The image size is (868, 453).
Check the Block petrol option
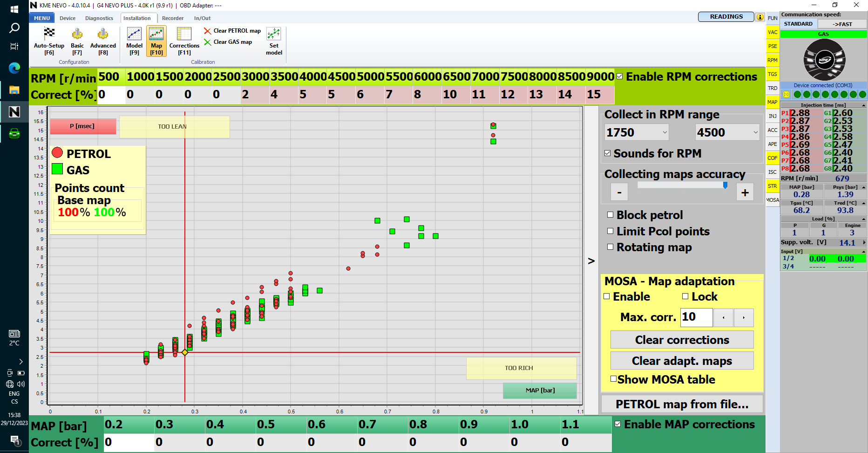[x=610, y=215]
